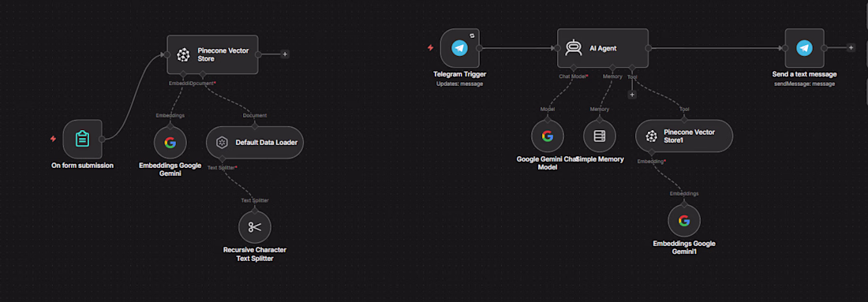
Task: Click the "Default Data Loader" title text
Action: coord(266,143)
